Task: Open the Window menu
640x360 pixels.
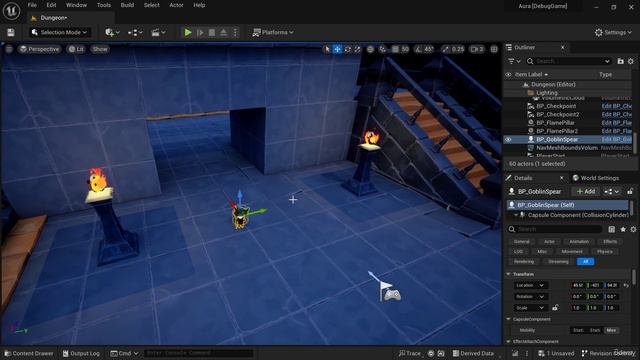Action: pyautogui.click(x=76, y=5)
